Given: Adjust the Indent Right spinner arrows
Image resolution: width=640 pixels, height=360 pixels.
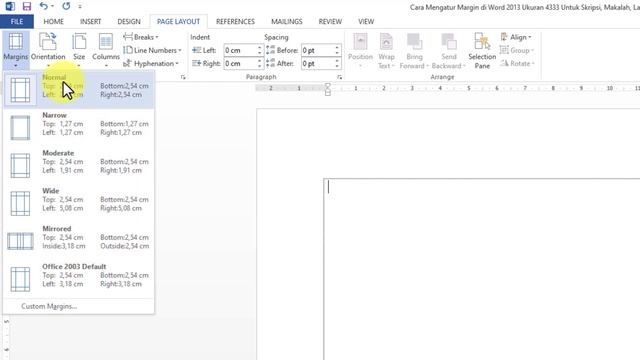Looking at the screenshot, I should (259, 63).
